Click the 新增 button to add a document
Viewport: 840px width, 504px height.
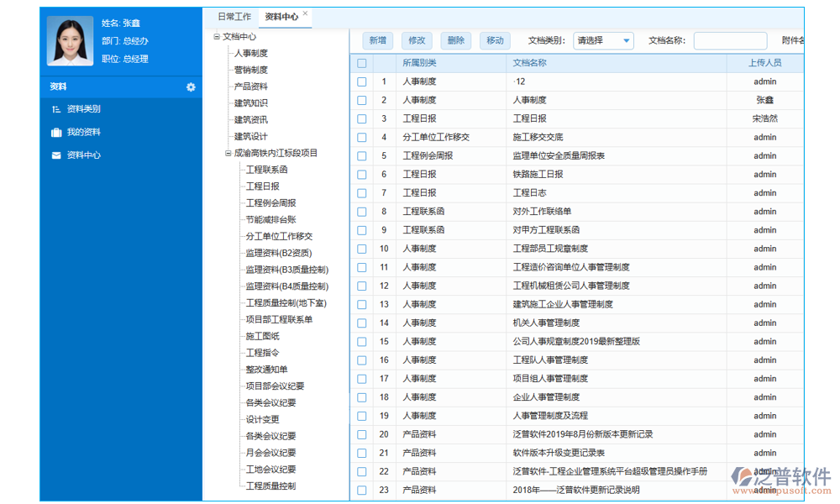coord(377,39)
